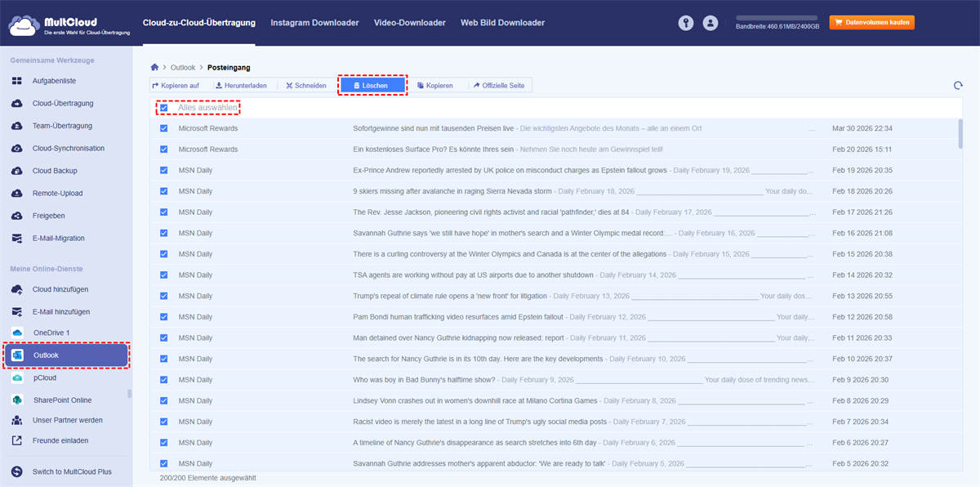This screenshot has width=980, height=487.
Task: Click the Freigeben sidebar icon
Action: point(16,216)
